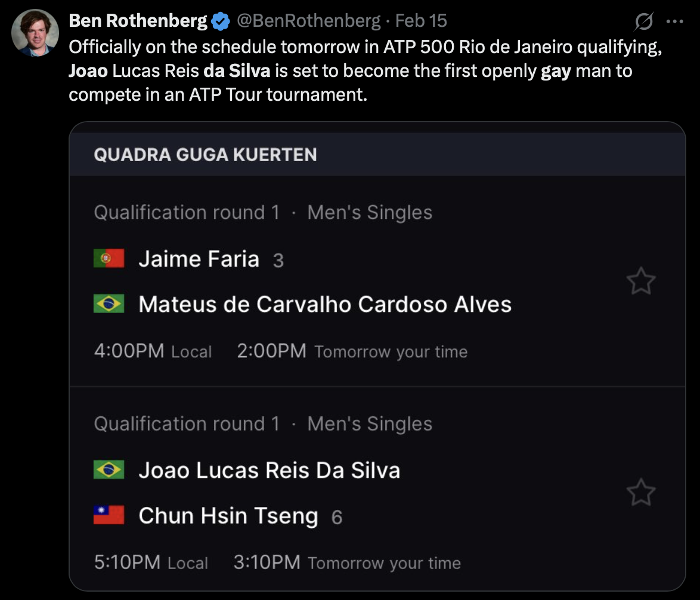Select player Chun Hsin Tseng

point(228,515)
